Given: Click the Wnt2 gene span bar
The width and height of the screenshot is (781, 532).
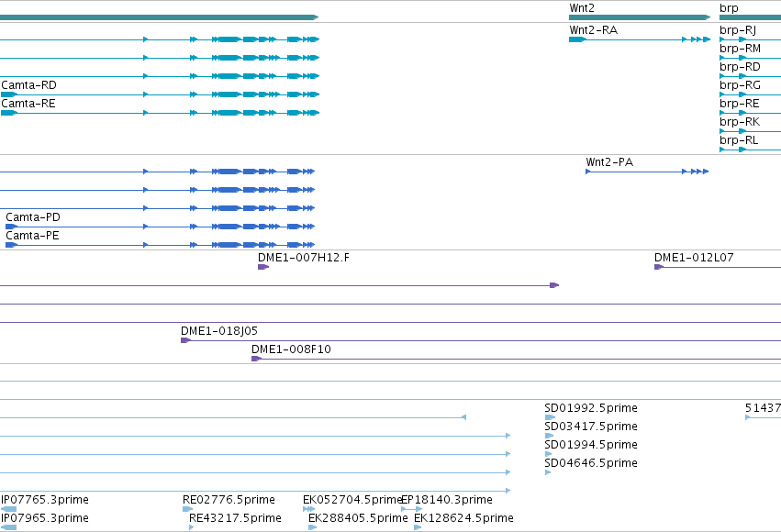Looking at the screenshot, I should (x=640, y=17).
